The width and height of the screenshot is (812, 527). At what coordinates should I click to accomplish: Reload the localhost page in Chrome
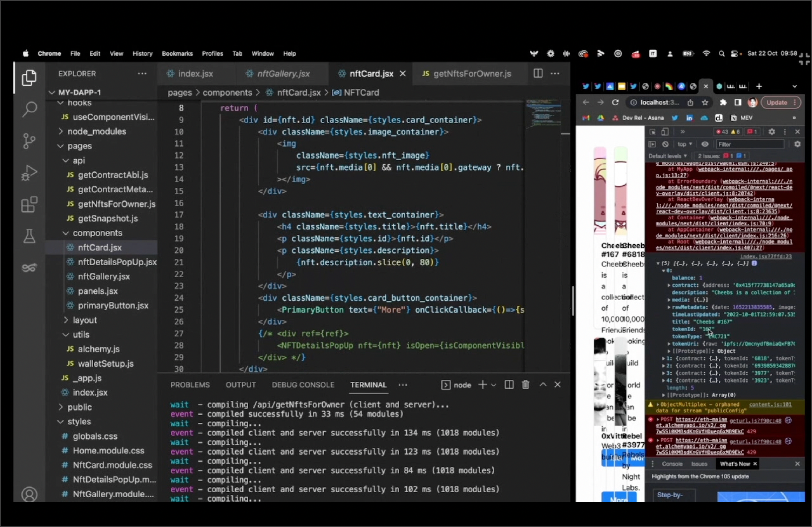(x=615, y=102)
